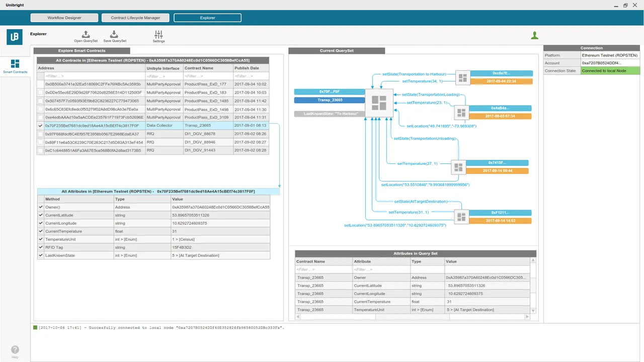644x362 pixels.
Task: Click the Contract Name filter in contracts table
Action: click(208, 76)
